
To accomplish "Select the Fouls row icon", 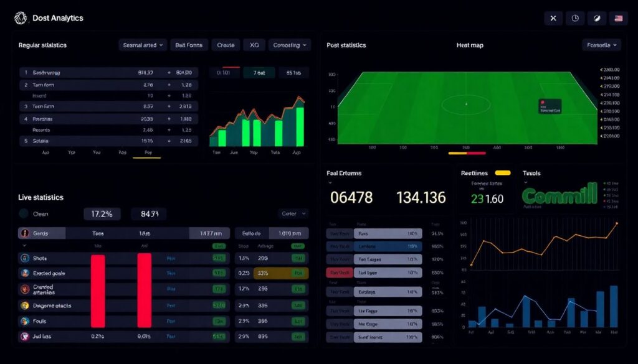I will (25, 321).
